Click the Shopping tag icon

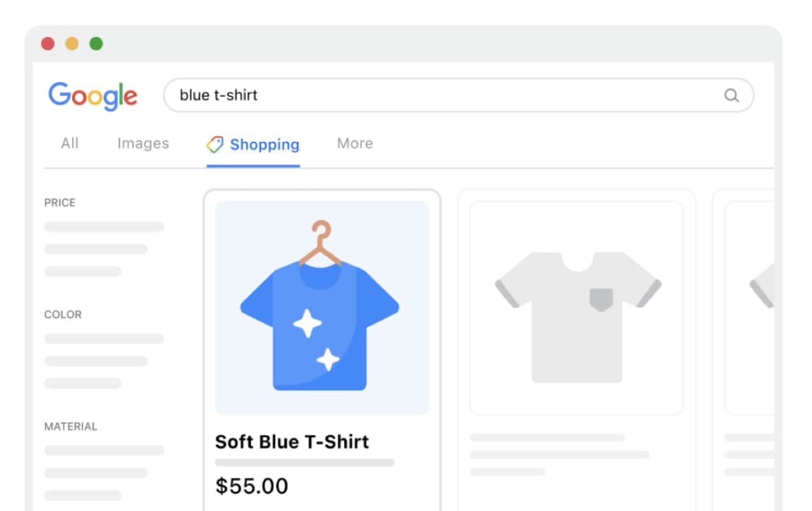coord(215,144)
